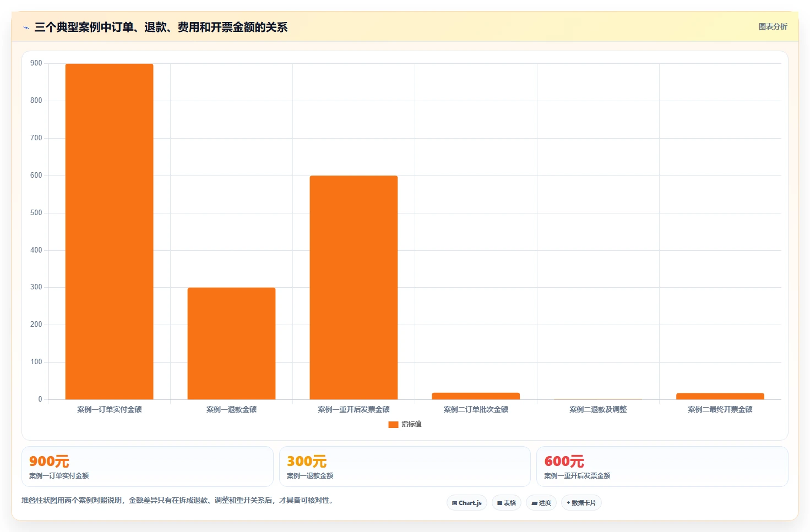Select the 案例一重开后发票金额 bar in the chart
Screen dimensions: 810x532
click(x=354, y=288)
